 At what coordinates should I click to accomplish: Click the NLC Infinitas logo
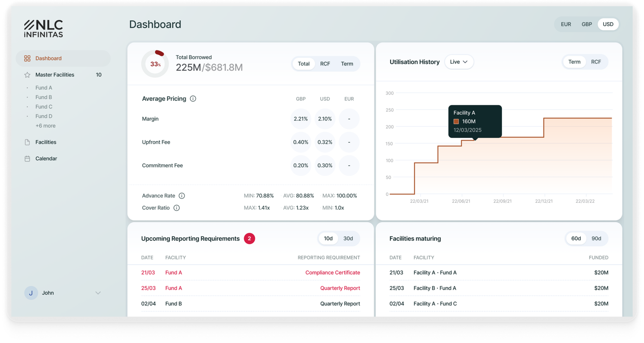(43, 29)
